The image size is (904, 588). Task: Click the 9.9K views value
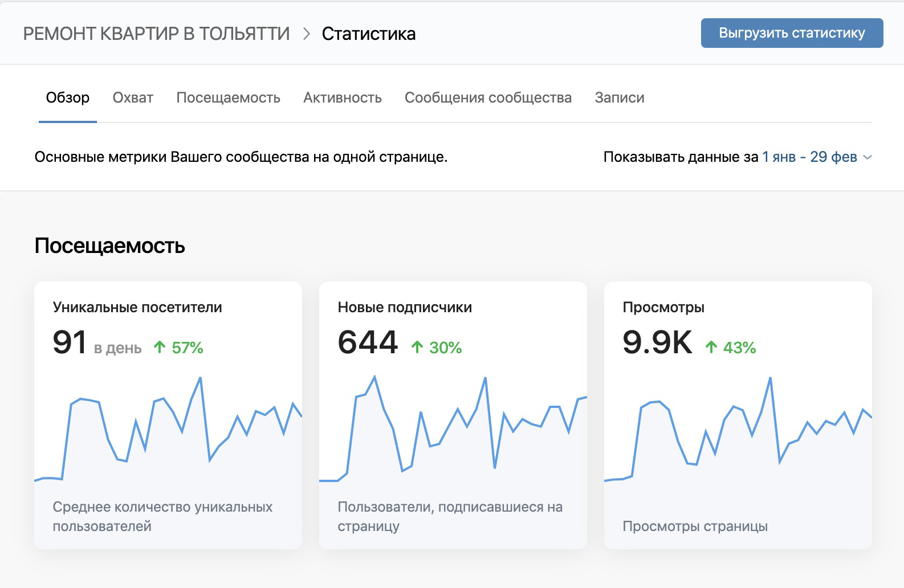657,342
